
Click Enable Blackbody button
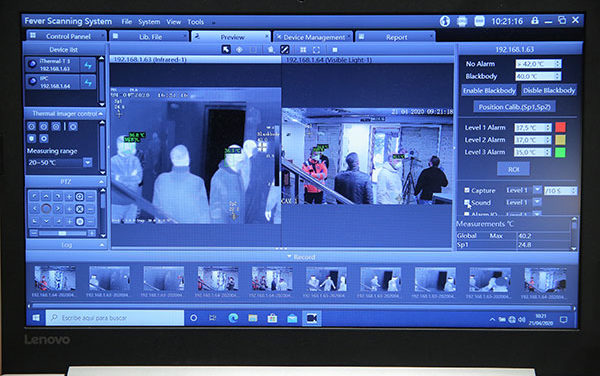click(489, 91)
